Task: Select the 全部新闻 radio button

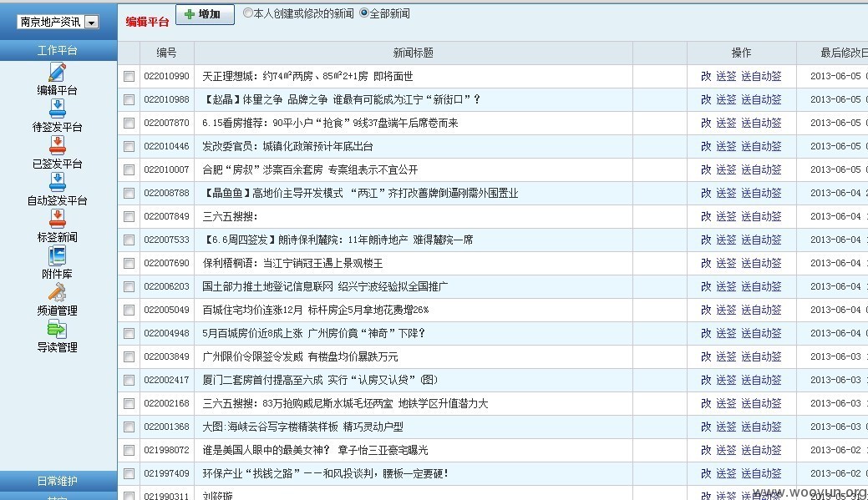Action: tap(364, 13)
